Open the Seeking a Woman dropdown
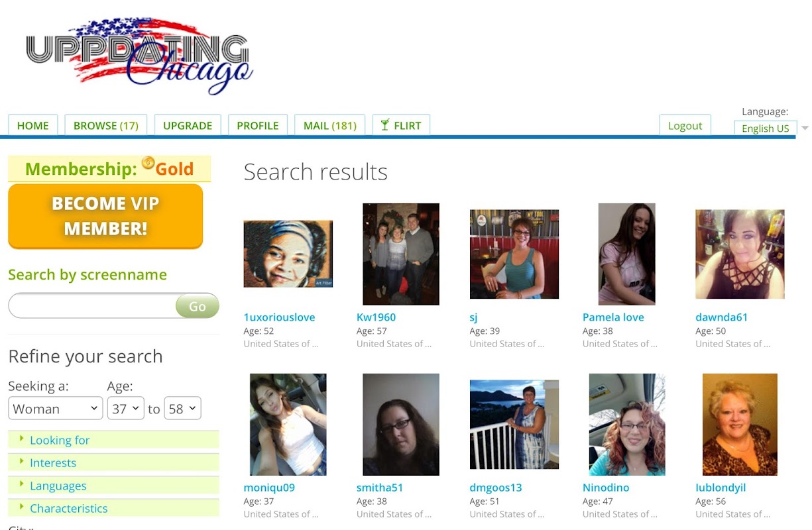Image resolution: width=812 pixels, height=530 pixels. (x=56, y=408)
